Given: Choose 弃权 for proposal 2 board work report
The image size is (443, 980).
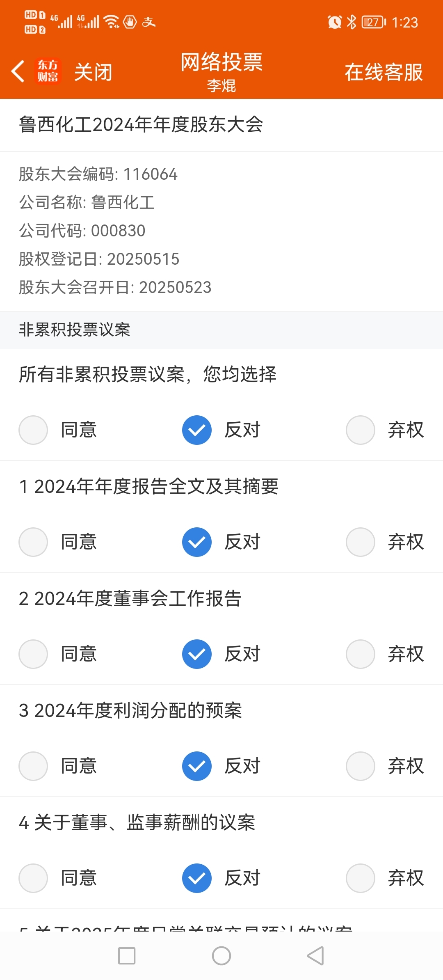Looking at the screenshot, I should tap(385, 654).
